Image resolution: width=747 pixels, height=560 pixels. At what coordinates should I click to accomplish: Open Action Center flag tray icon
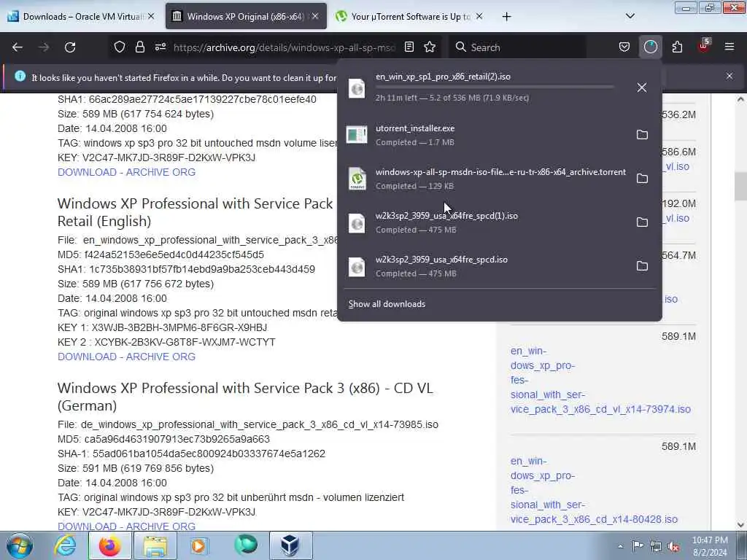click(638, 546)
